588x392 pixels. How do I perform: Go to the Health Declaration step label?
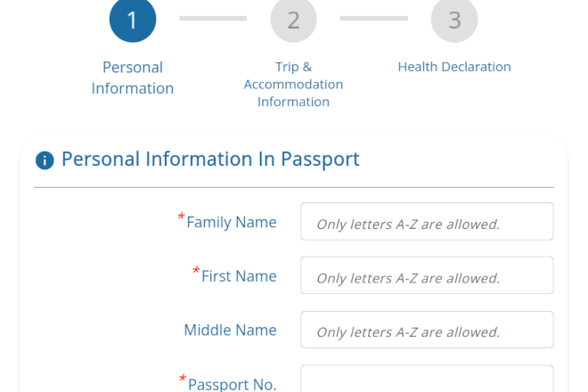coord(454,67)
